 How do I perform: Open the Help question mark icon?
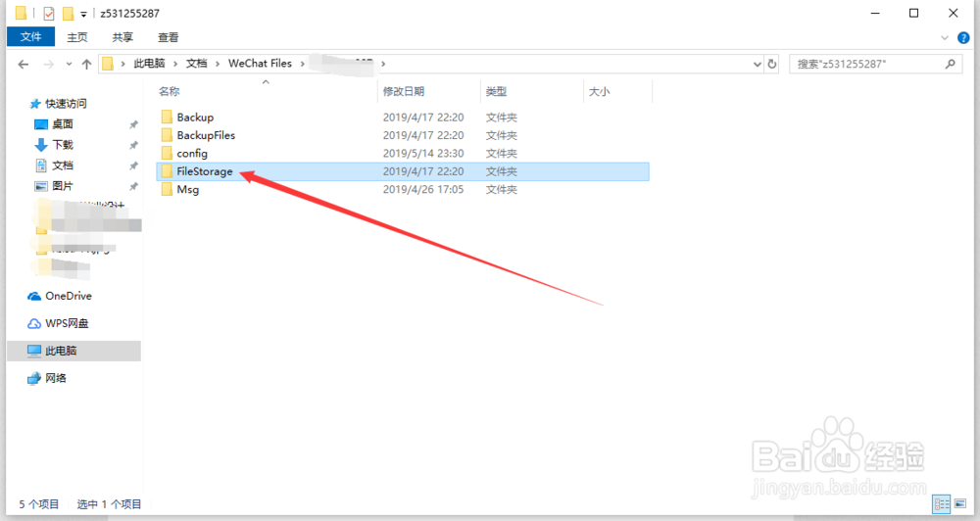coord(963,38)
